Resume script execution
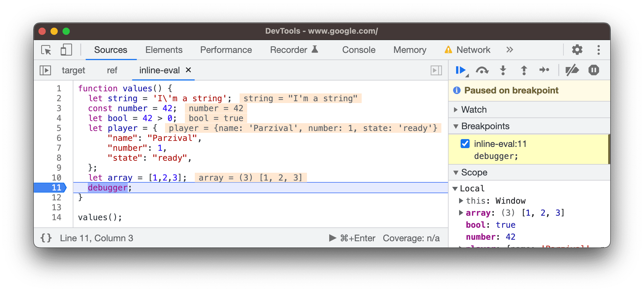The image size is (644, 292). coord(460,70)
